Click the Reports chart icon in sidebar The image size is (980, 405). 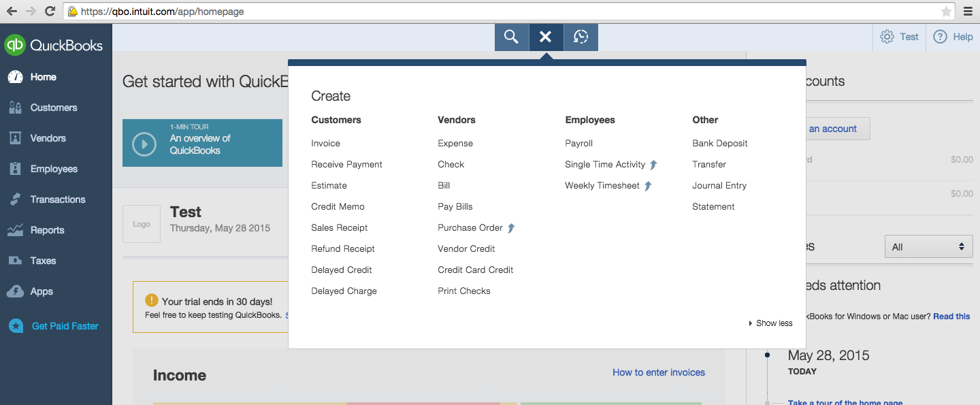16,230
